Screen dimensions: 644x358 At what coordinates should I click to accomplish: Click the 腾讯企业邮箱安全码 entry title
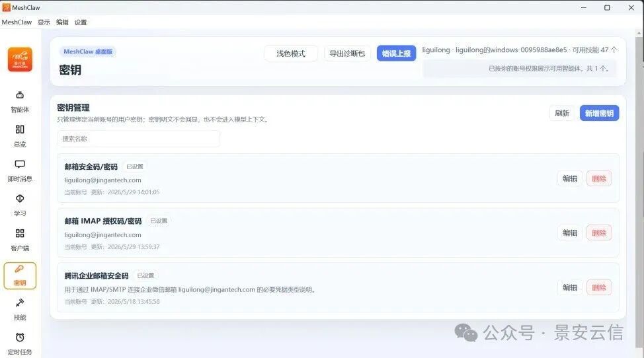click(x=96, y=275)
